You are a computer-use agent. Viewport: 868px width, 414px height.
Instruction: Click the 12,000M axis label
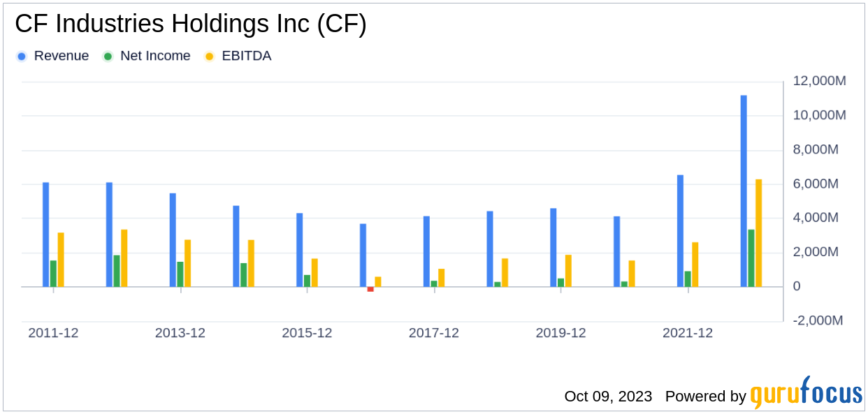(820, 81)
